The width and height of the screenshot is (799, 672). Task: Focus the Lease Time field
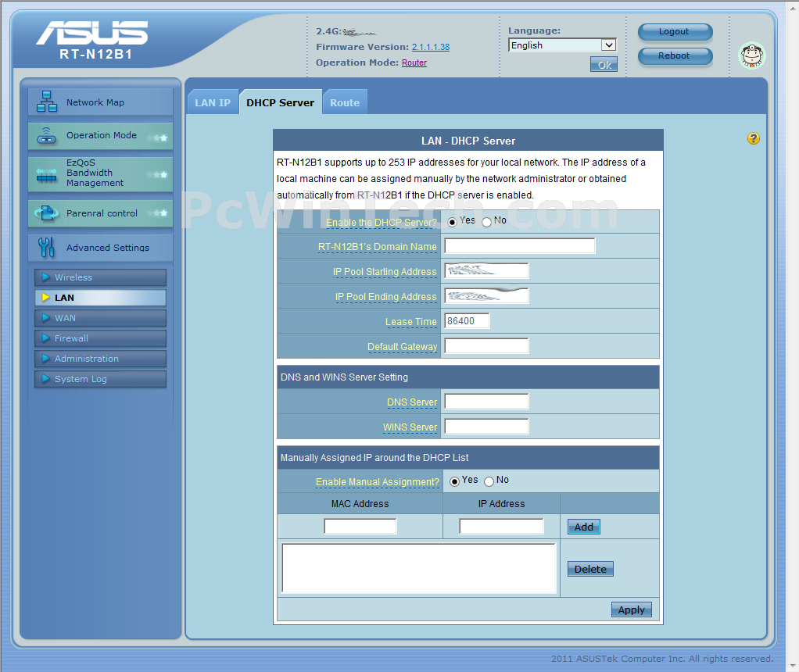coord(467,321)
